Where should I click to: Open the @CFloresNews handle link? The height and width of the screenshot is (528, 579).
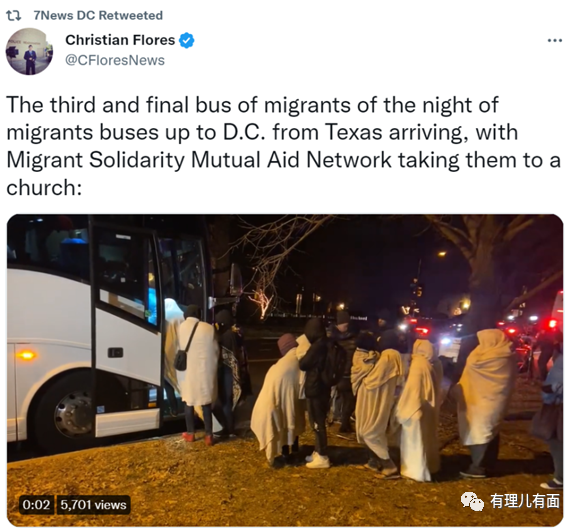[115, 60]
